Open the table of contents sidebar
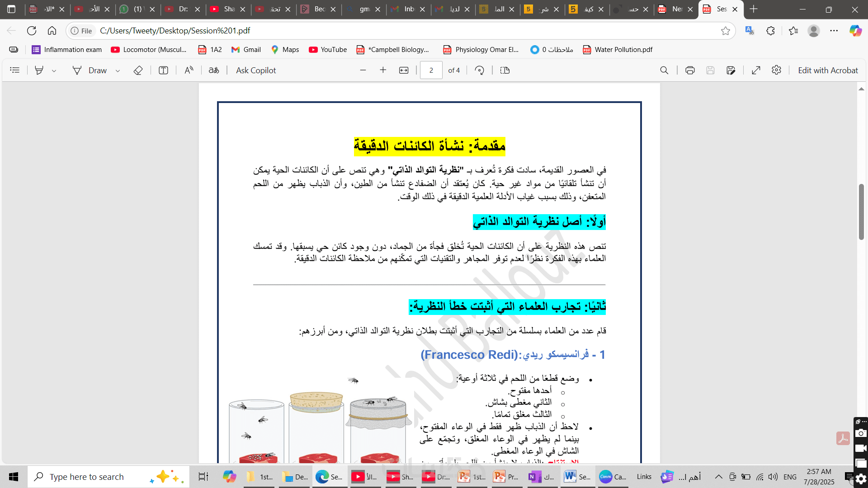The width and height of the screenshot is (868, 488). point(15,70)
